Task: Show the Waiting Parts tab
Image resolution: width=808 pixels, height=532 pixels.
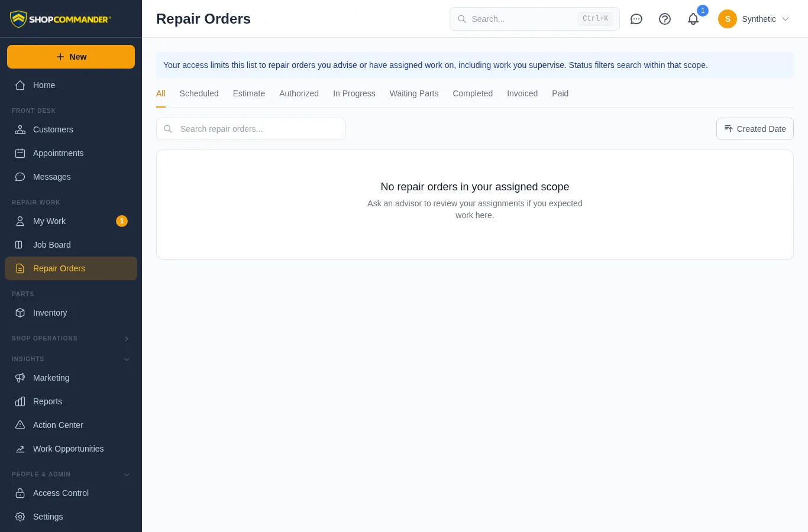Action: click(414, 93)
